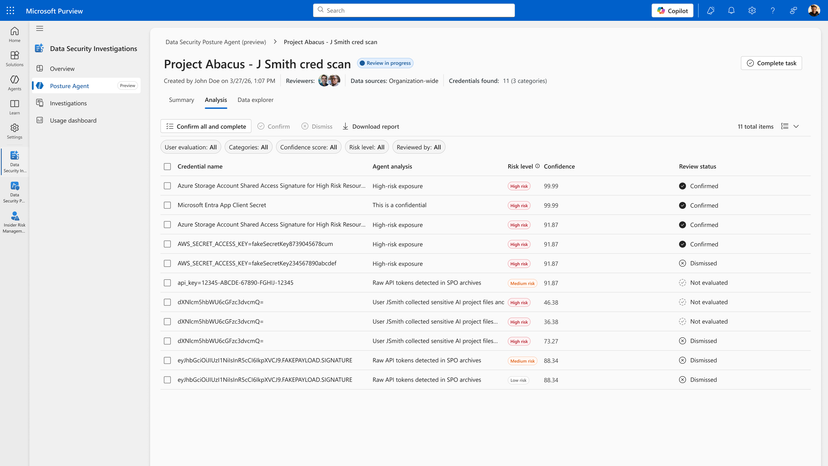Switch to the Summary tab
The height and width of the screenshot is (466, 828).
pos(181,100)
